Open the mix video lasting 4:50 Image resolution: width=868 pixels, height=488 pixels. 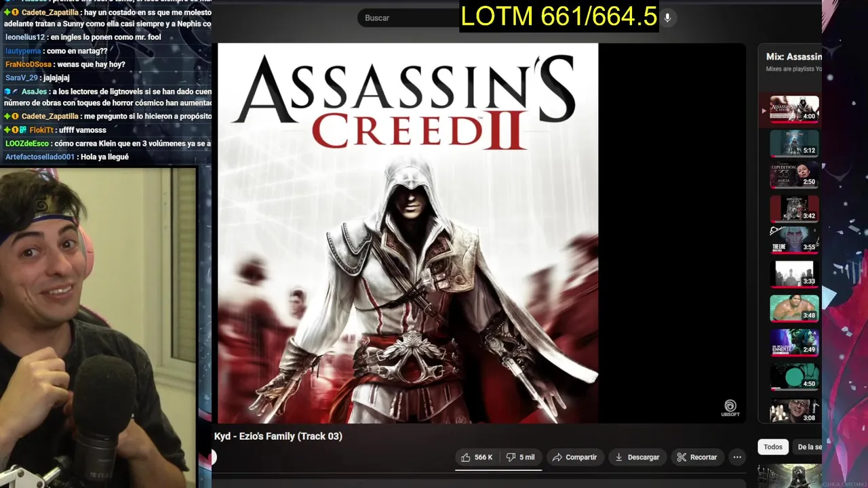[x=794, y=376]
